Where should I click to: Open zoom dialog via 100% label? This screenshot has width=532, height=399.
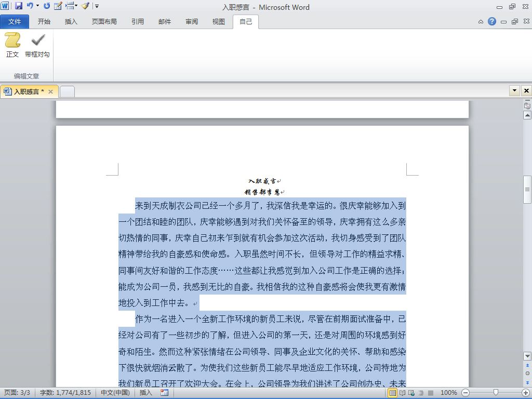coord(448,393)
